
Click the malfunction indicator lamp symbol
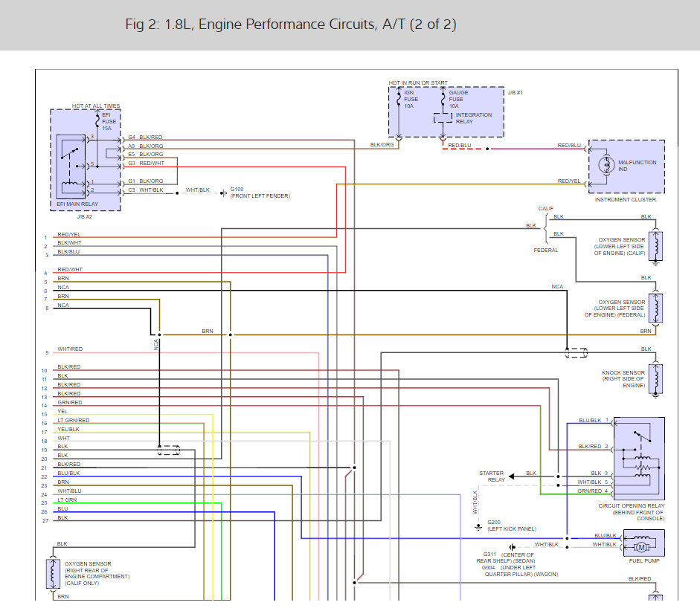[x=606, y=166]
